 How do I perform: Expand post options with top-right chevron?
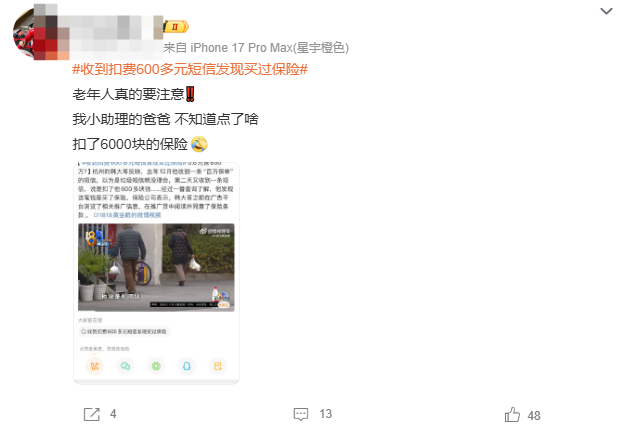(x=606, y=11)
